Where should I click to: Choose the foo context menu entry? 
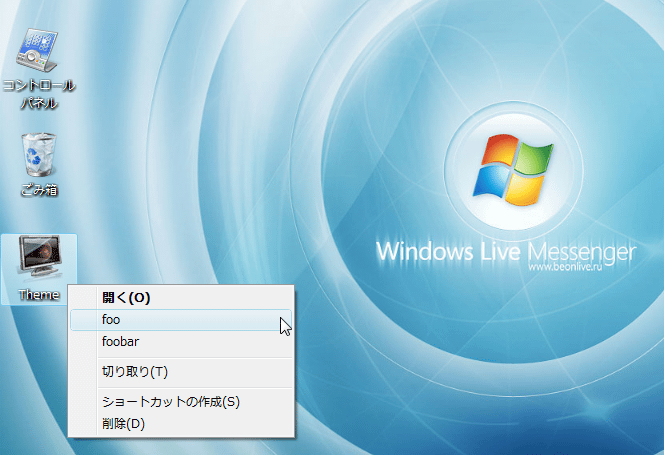click(181, 320)
